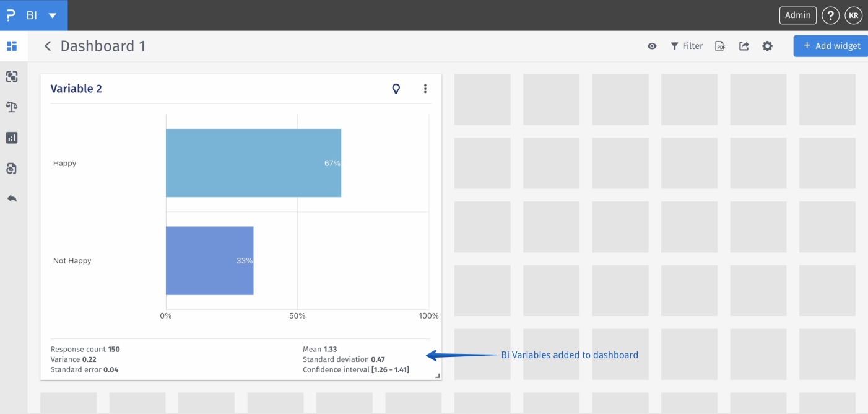Click the lightbulb insights icon on Variable 2
Viewport: 868px width, 414px height.
(396, 89)
